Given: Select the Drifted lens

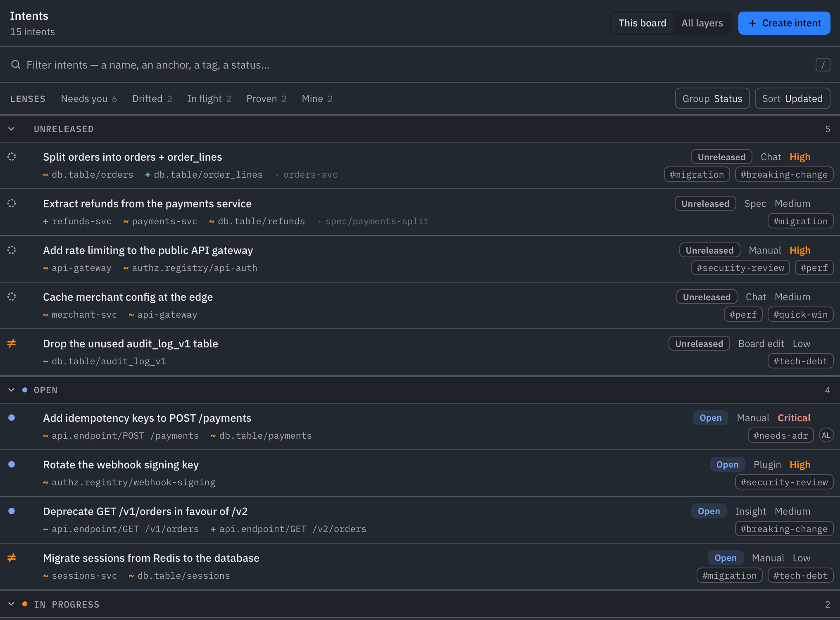Looking at the screenshot, I should tap(152, 99).
